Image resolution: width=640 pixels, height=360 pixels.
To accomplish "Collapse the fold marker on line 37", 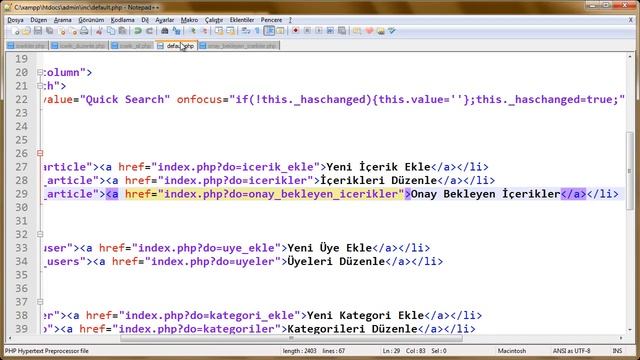I will 40,302.
